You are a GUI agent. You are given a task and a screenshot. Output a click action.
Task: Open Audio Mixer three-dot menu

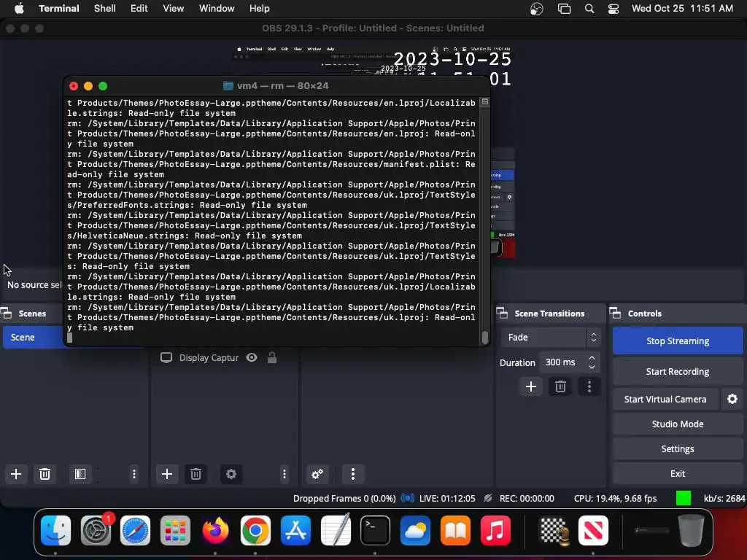(352, 474)
